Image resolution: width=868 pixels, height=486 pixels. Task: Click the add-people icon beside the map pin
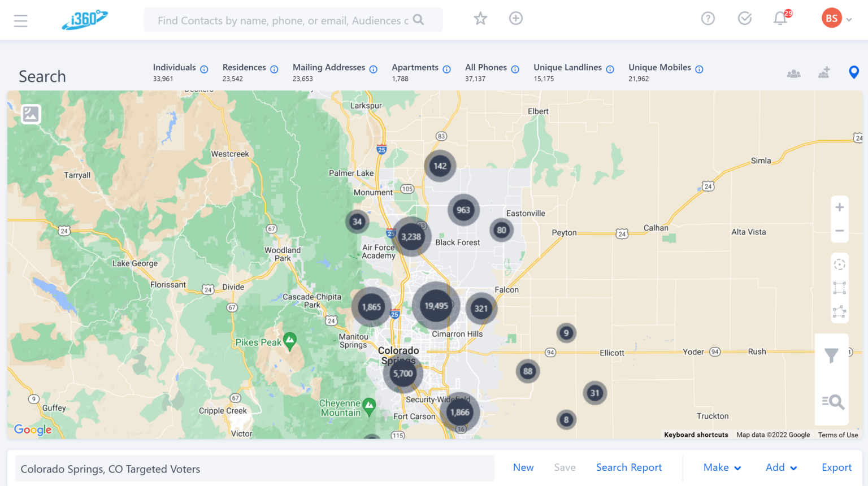point(824,72)
